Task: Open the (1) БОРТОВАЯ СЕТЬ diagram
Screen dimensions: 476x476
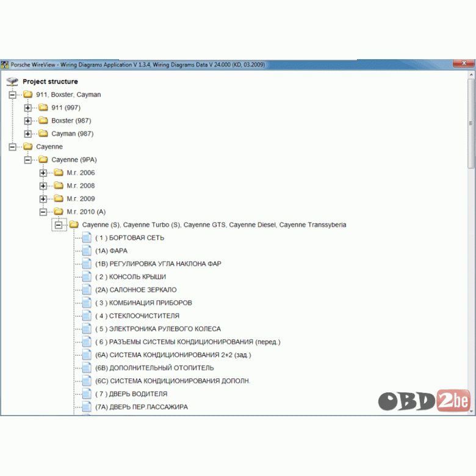Action: click(129, 238)
